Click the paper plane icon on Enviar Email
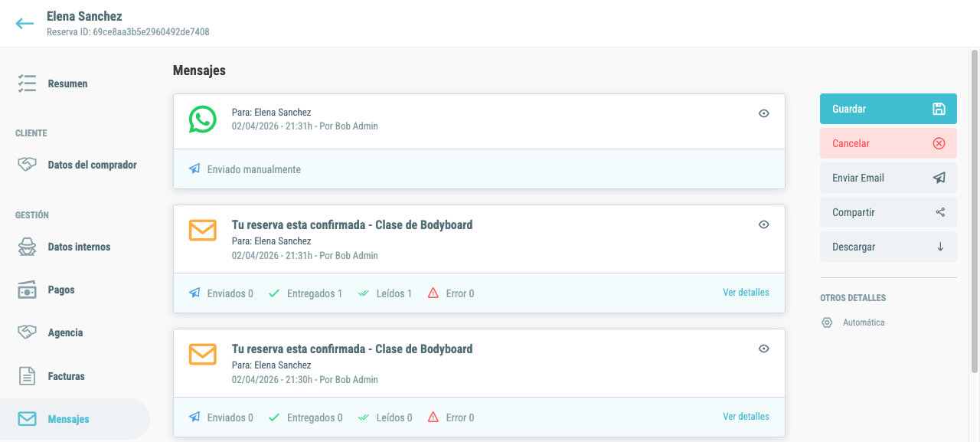This screenshot has height=442, width=980. [x=939, y=178]
